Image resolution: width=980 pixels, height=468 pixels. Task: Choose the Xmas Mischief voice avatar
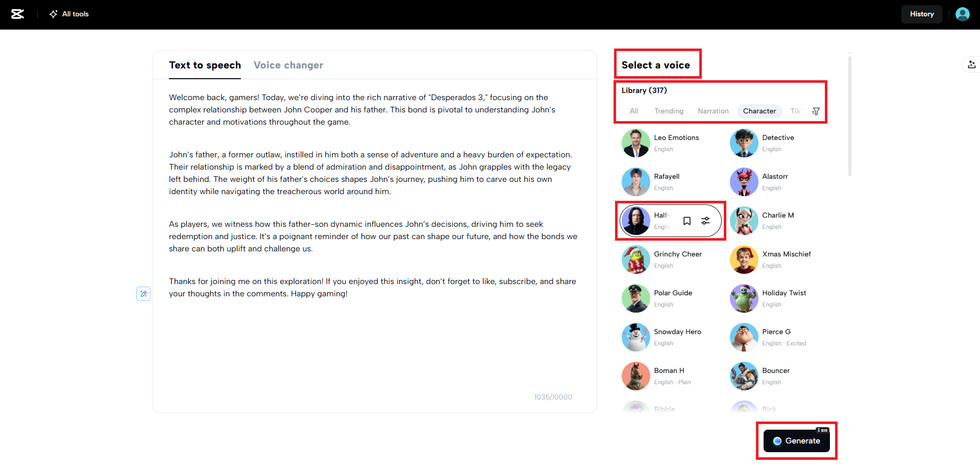pos(744,260)
